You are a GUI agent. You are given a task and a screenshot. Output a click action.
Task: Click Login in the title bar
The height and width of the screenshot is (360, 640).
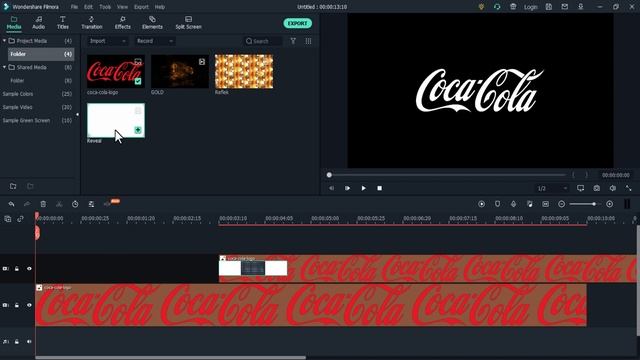pos(531,7)
